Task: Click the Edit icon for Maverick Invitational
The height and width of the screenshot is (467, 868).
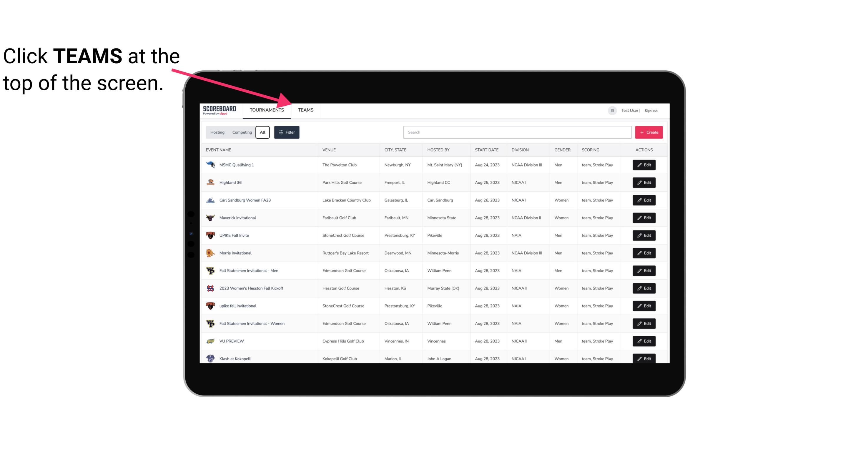Action: tap(644, 218)
